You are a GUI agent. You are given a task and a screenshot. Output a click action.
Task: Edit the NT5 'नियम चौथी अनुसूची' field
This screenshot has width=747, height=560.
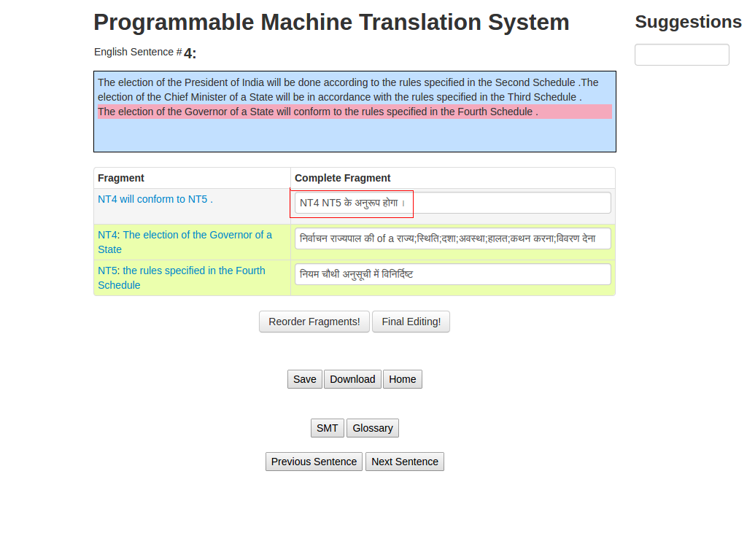(452, 274)
